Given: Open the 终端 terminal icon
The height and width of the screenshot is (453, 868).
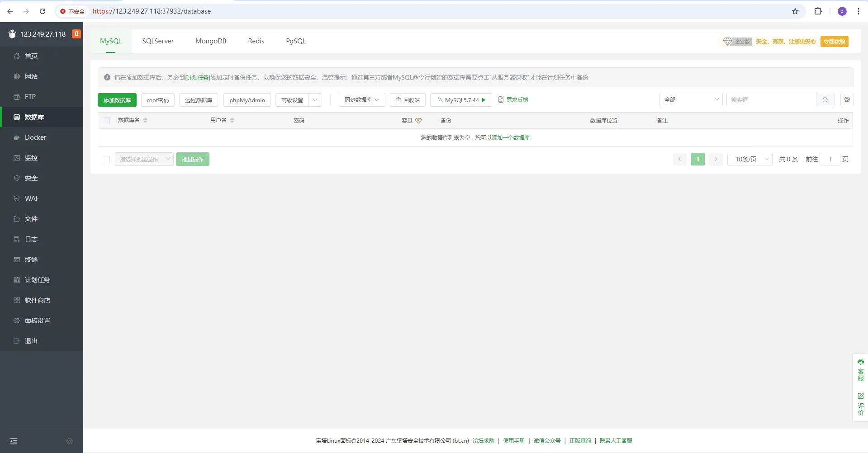Looking at the screenshot, I should click(x=17, y=260).
